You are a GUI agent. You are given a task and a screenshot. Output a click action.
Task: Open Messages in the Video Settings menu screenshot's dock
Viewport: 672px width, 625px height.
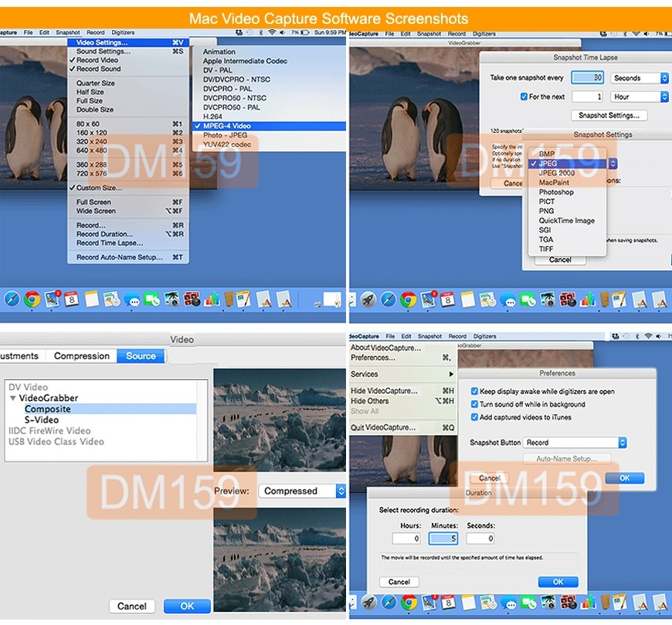point(131,299)
